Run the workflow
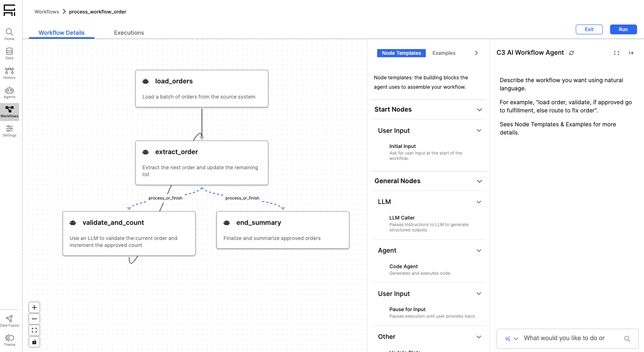The image size is (644, 352). (x=623, y=29)
